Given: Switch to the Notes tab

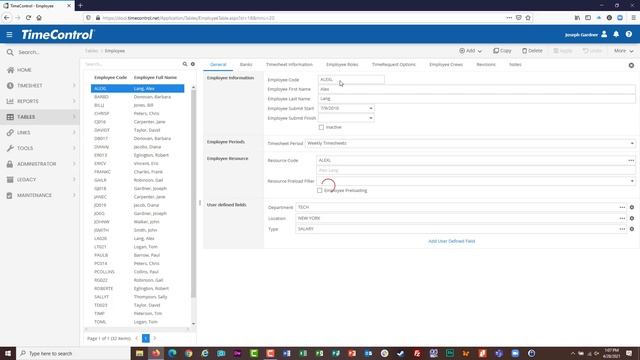Looking at the screenshot, I should pos(515,64).
